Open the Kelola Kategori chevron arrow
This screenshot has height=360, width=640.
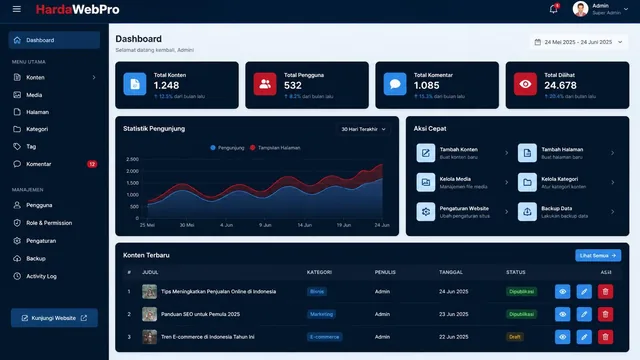click(613, 182)
